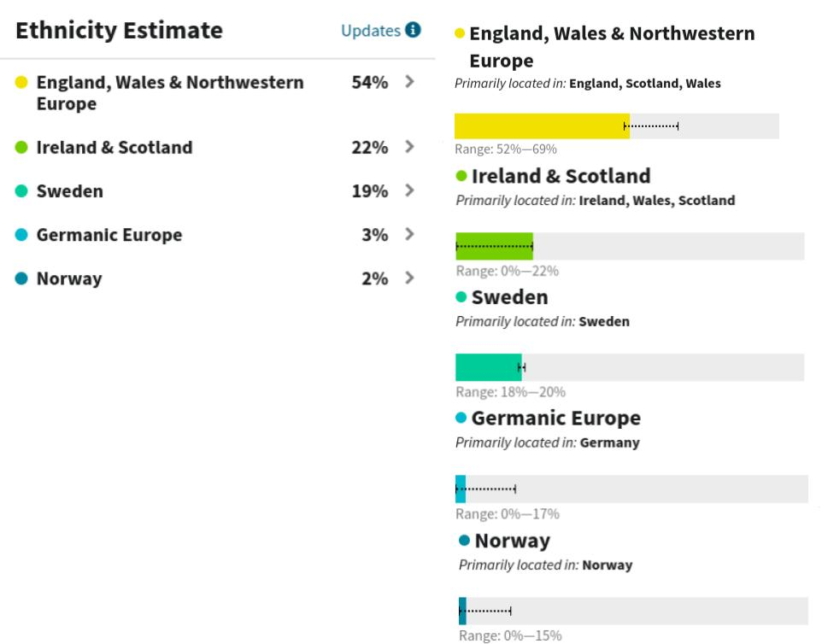The width and height of the screenshot is (822, 644).
Task: Select Sweden in the ethnicity list
Action: pos(70,190)
